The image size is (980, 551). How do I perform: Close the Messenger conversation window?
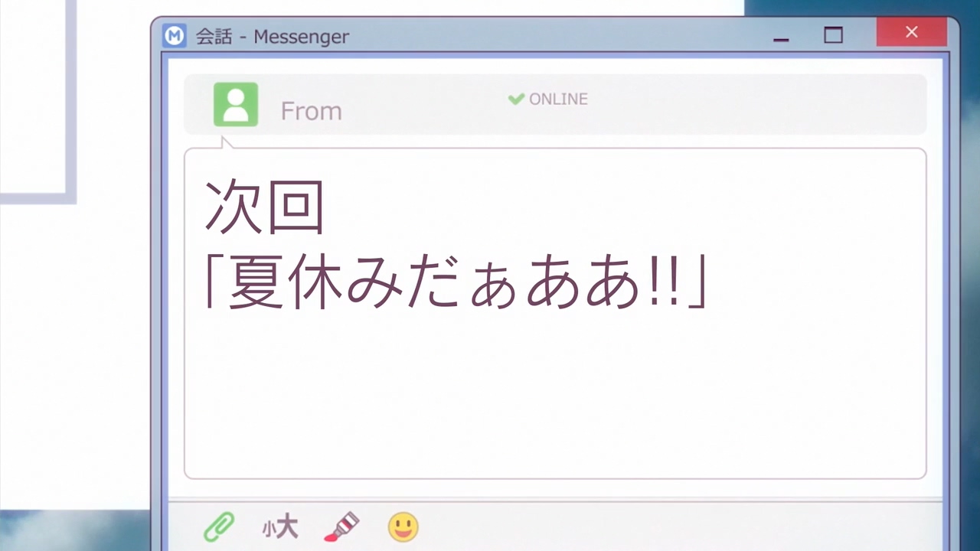911,32
